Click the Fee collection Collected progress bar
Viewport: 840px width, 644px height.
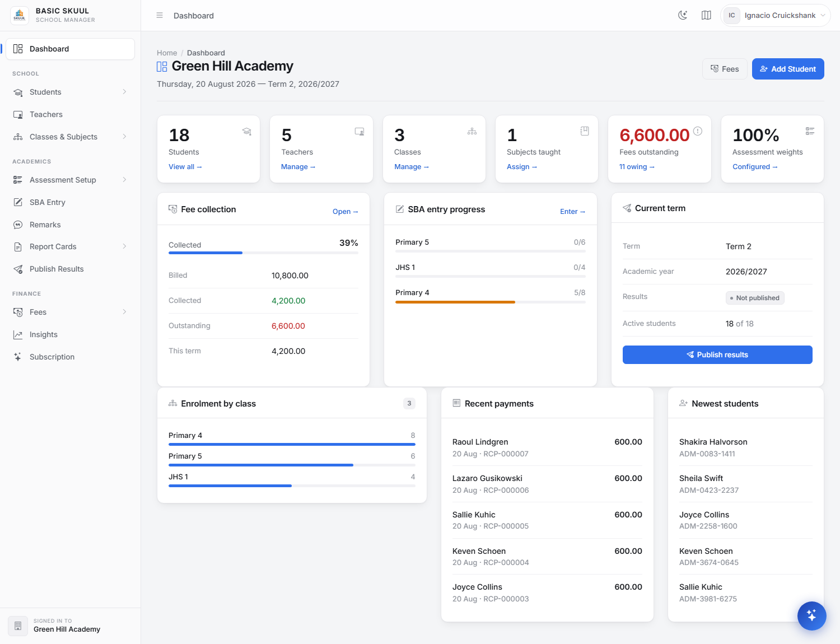point(263,253)
